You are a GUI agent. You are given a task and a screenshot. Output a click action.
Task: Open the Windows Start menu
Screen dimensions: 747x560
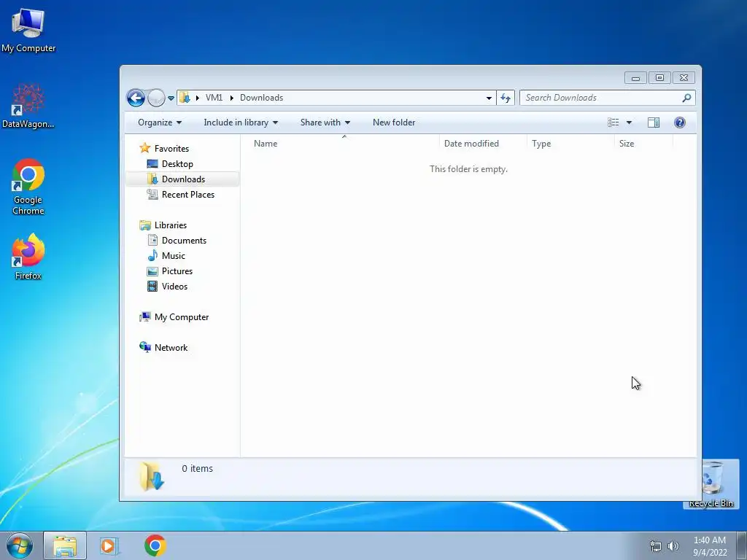[20, 545]
